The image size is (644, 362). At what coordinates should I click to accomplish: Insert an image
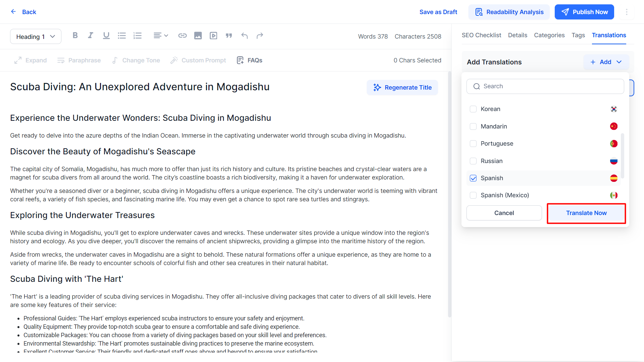198,35
